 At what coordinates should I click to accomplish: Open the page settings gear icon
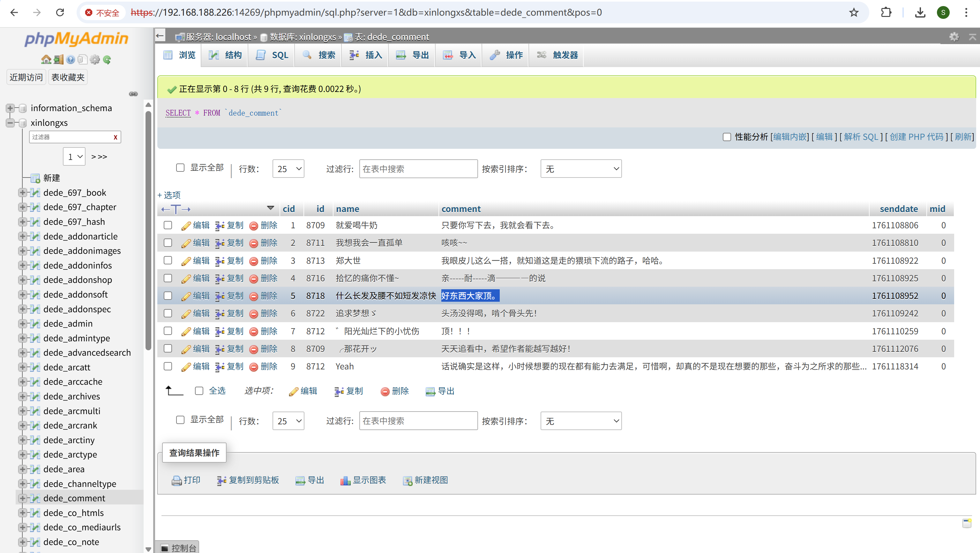[x=954, y=37]
